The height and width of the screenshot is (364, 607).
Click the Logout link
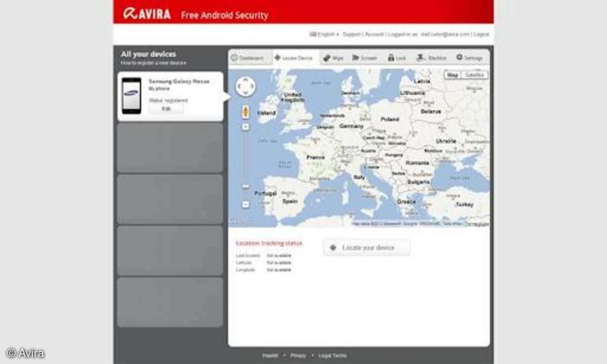point(482,34)
